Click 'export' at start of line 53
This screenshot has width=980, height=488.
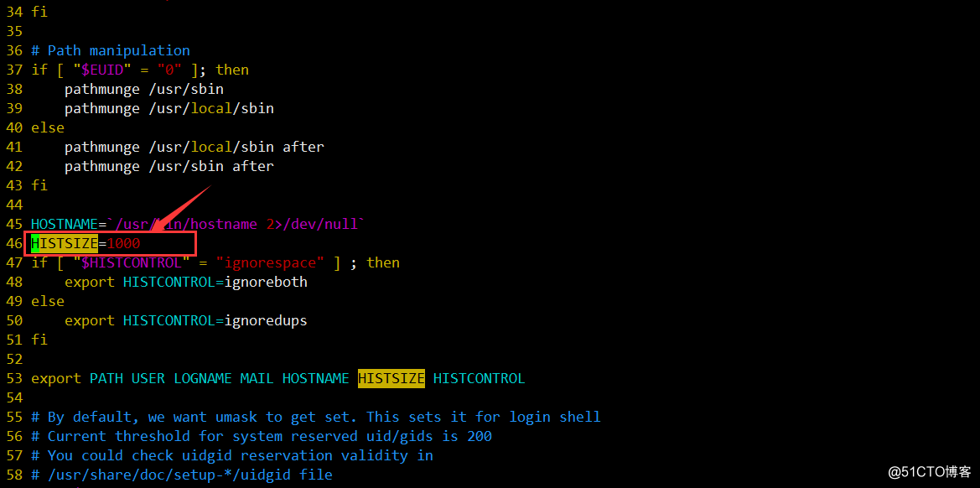(56, 378)
